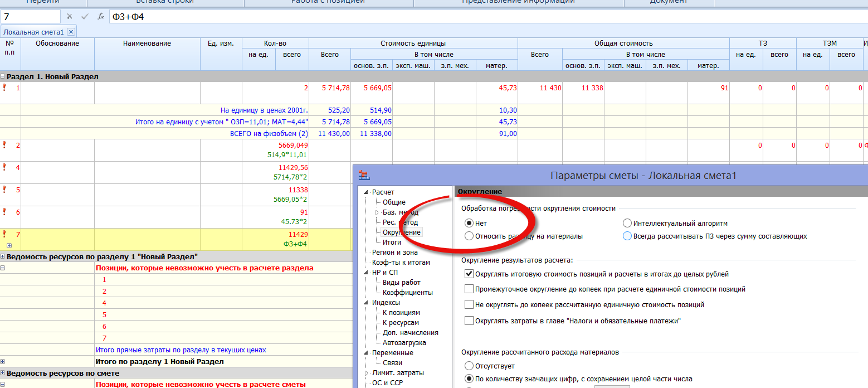Cancel formula entry with the X icon
This screenshot has height=388, width=868.
pyautogui.click(x=70, y=17)
